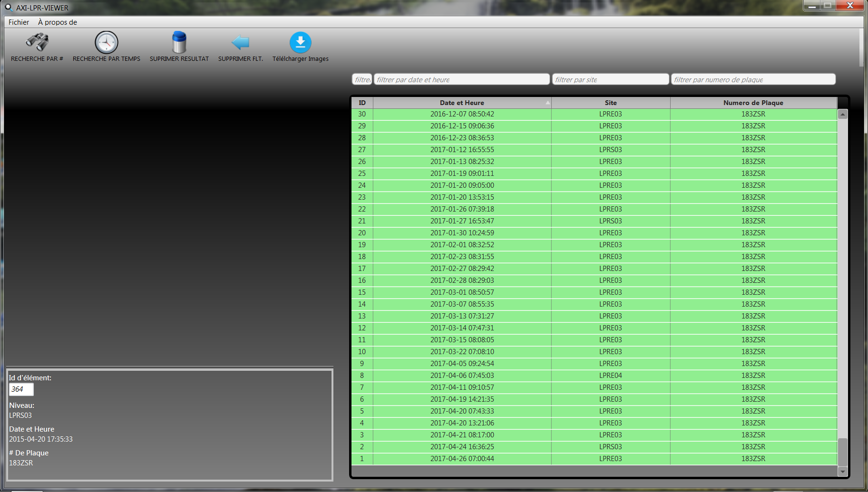
Task: Select date cell 2017-01-12 16:55:55
Action: click(x=462, y=150)
